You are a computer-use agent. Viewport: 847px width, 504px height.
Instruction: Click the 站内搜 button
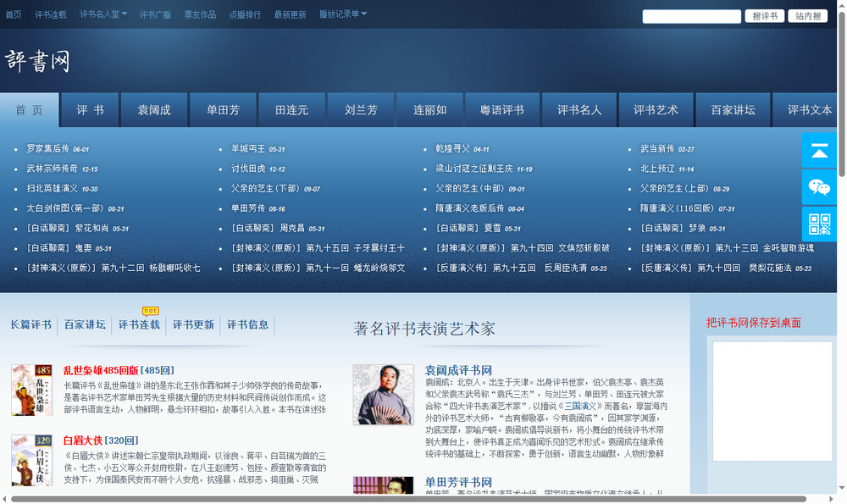809,15
